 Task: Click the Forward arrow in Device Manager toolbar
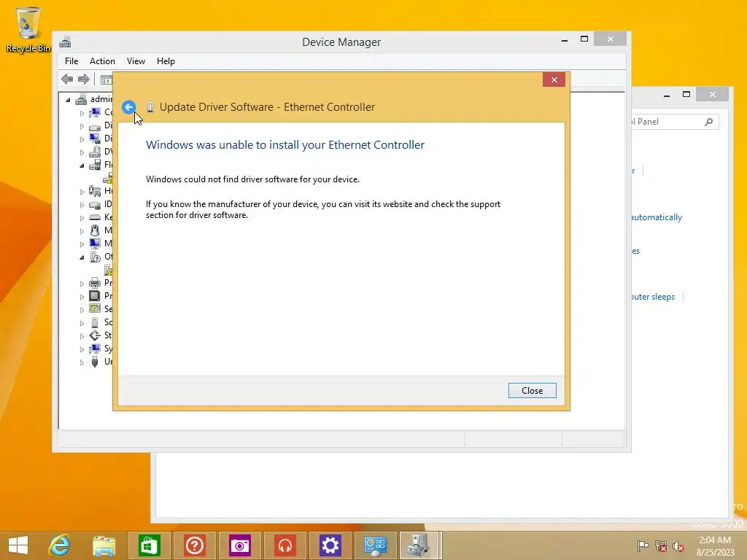(x=84, y=79)
